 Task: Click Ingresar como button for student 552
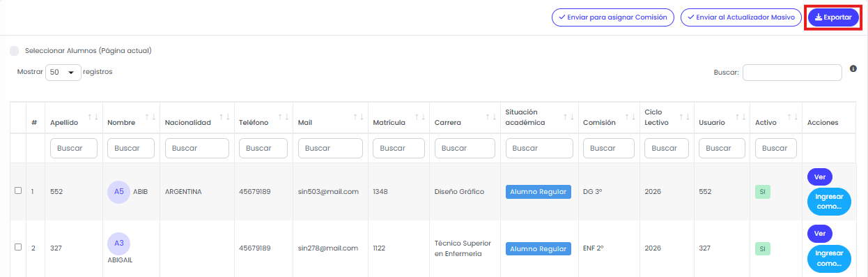pyautogui.click(x=829, y=202)
